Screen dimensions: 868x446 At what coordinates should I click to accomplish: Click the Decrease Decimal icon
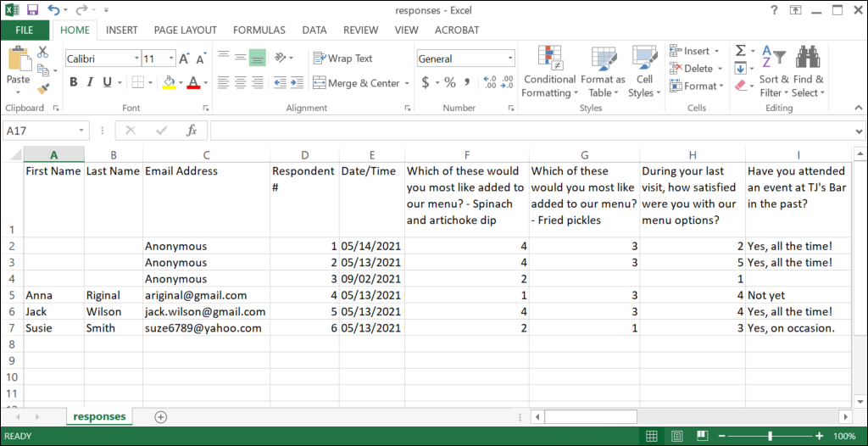pyautogui.click(x=507, y=82)
